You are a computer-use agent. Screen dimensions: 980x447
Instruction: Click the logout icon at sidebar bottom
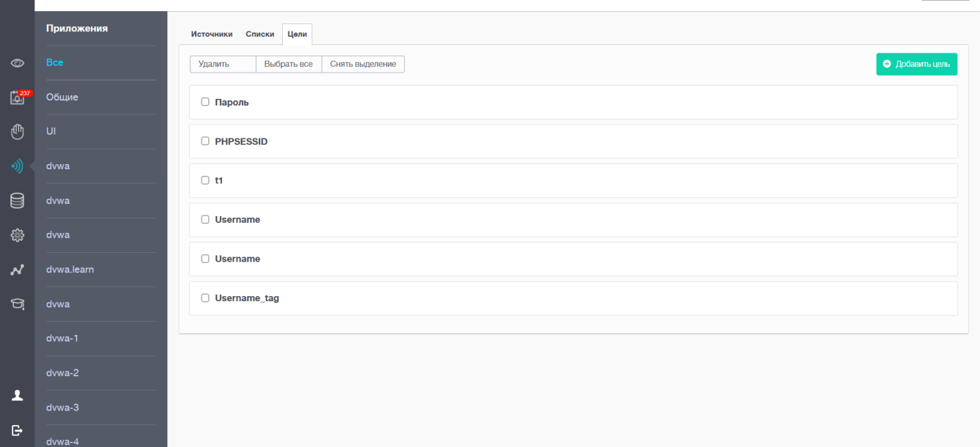[x=17, y=429]
